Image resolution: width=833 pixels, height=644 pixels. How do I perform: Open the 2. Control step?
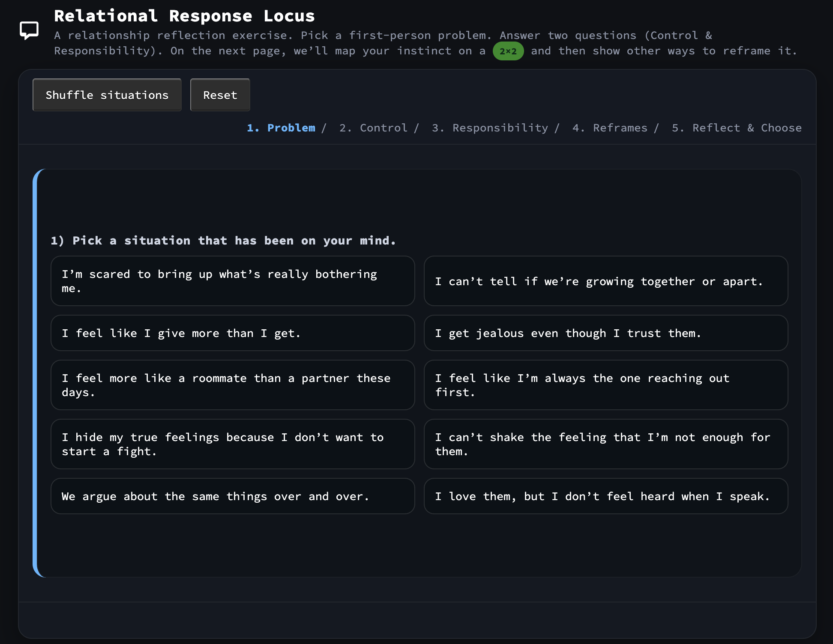pos(373,128)
